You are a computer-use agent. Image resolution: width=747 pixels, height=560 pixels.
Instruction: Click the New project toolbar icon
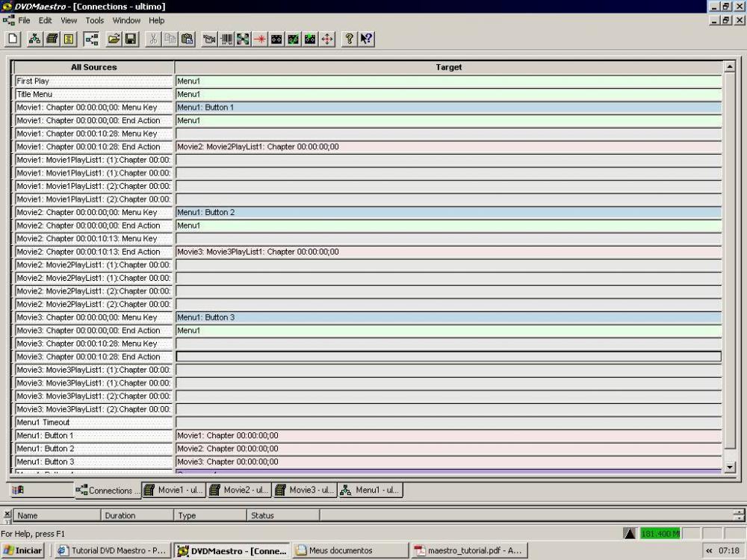[13, 39]
